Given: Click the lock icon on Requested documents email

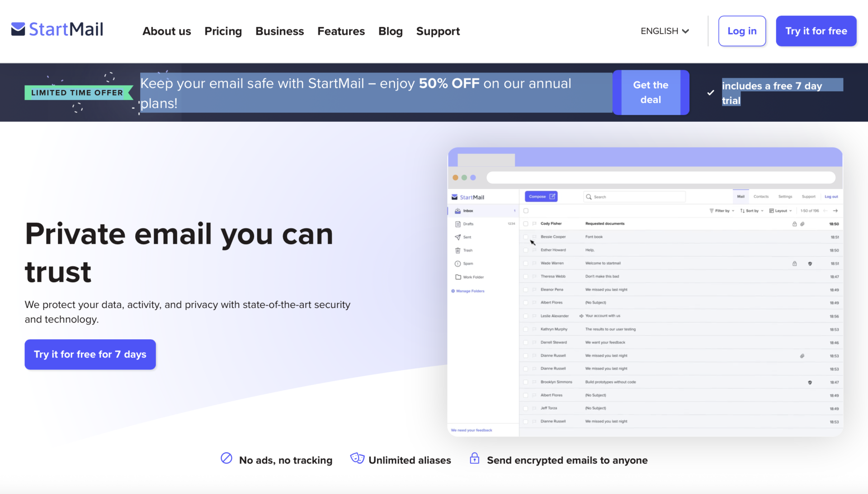Looking at the screenshot, I should pyautogui.click(x=794, y=224).
